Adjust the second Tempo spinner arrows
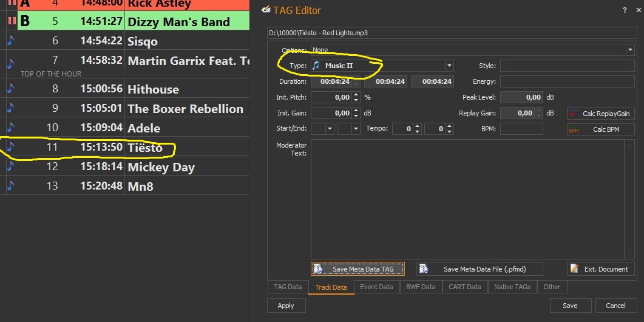The height and width of the screenshot is (322, 644). tap(449, 129)
